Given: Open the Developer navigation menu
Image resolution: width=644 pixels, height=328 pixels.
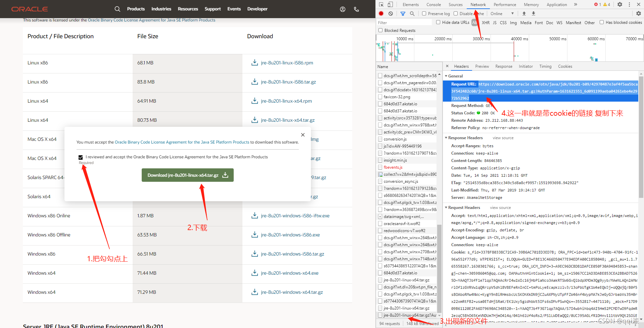Looking at the screenshot, I should (257, 9).
